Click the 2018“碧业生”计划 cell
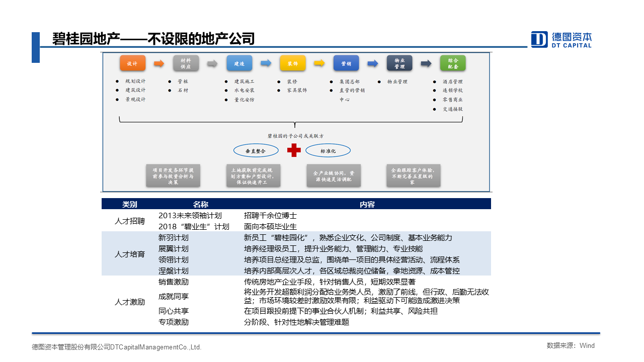Screen dimensions: 644x362 [x=194, y=226]
